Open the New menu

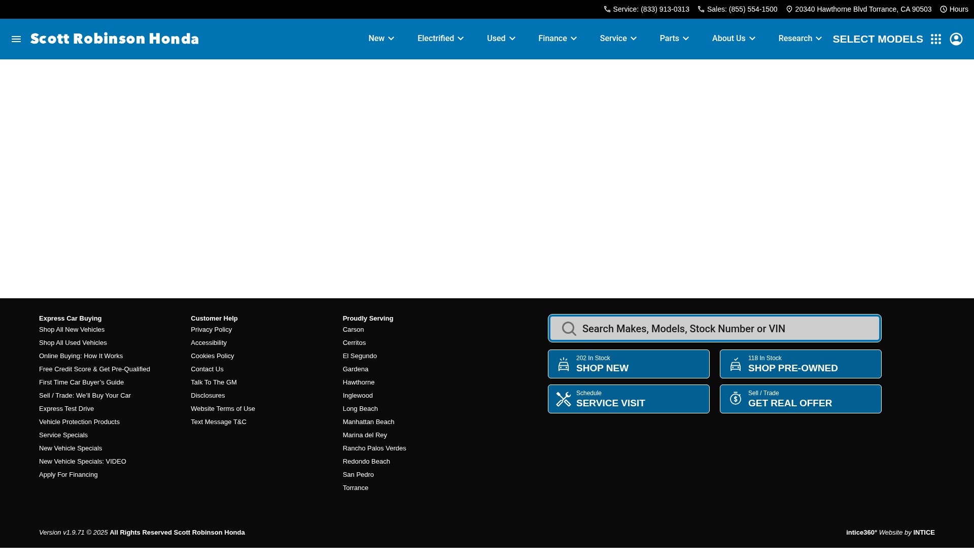376,39
